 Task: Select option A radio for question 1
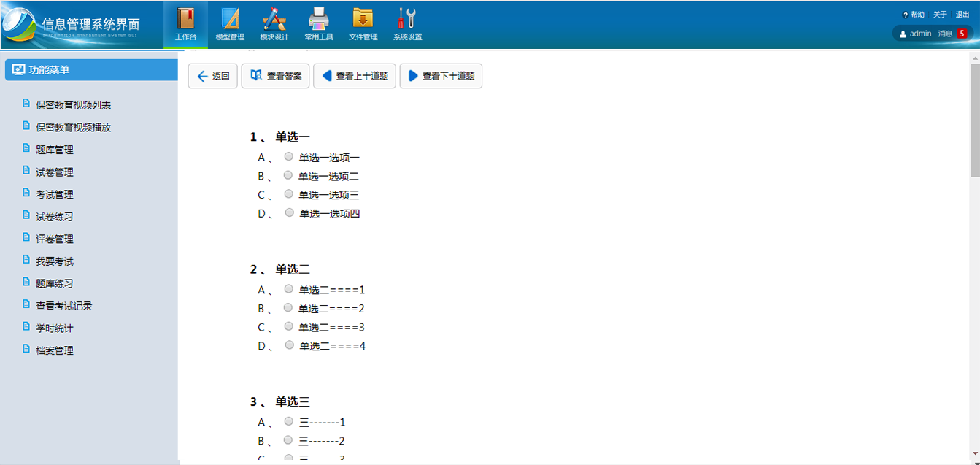[x=289, y=156]
